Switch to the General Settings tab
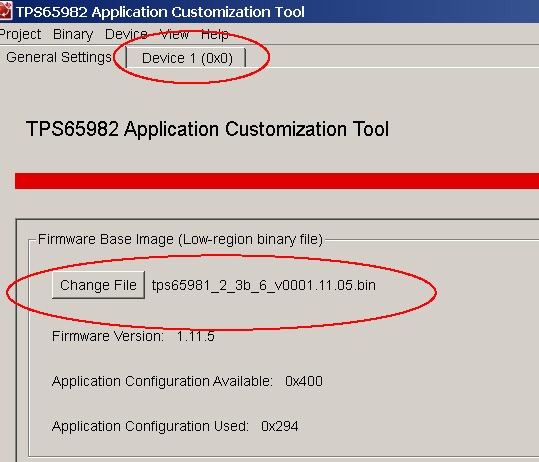The width and height of the screenshot is (539, 462). [59, 57]
